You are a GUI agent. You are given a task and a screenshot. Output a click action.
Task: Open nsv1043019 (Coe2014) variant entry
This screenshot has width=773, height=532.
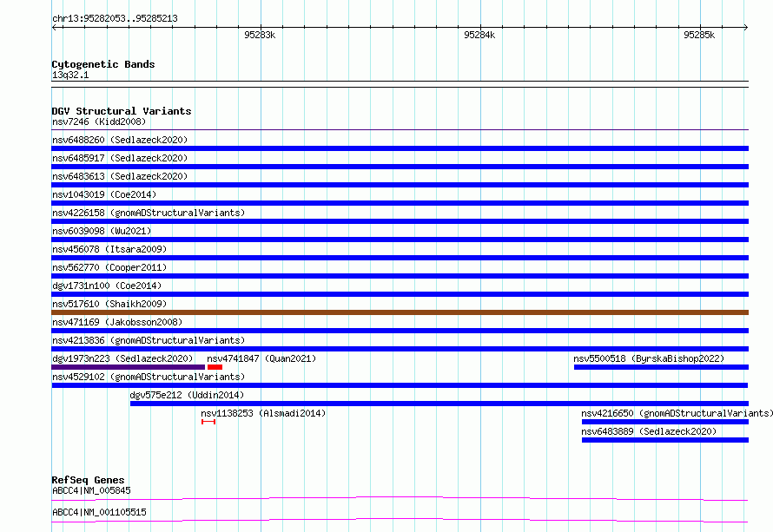(x=104, y=194)
